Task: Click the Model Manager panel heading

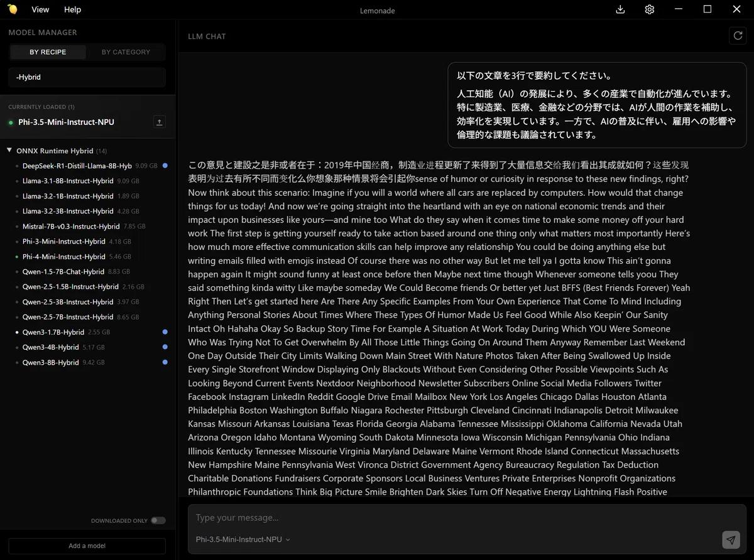Action: coord(43,32)
